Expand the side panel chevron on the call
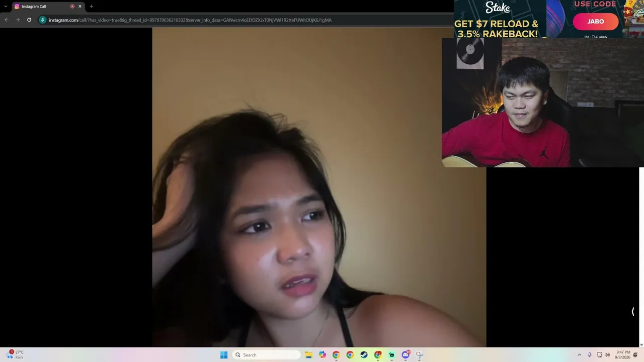This screenshot has width=644, height=362. [633, 312]
